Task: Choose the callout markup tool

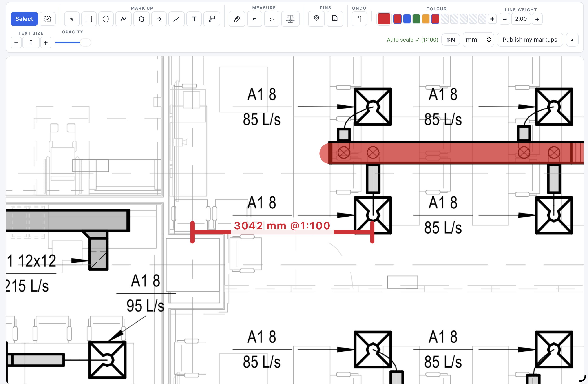Action: (212, 19)
